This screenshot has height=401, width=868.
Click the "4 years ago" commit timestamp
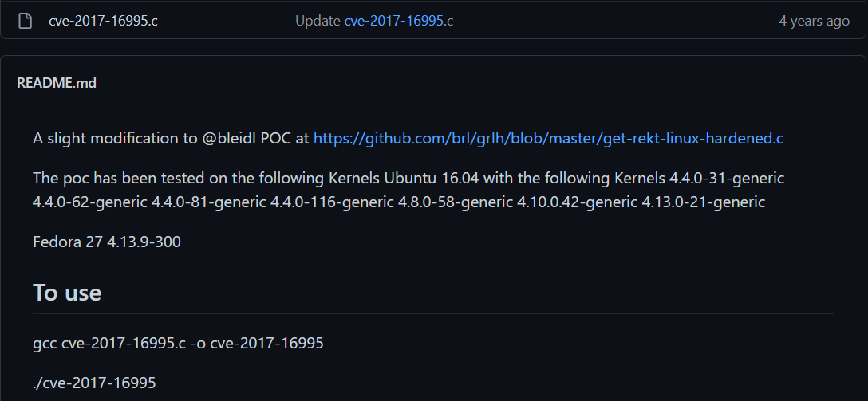(814, 21)
